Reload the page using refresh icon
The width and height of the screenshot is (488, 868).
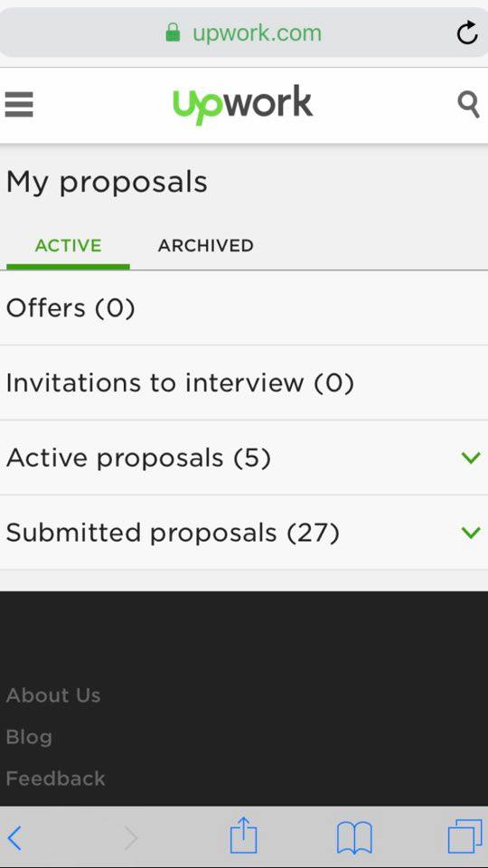coord(467,33)
